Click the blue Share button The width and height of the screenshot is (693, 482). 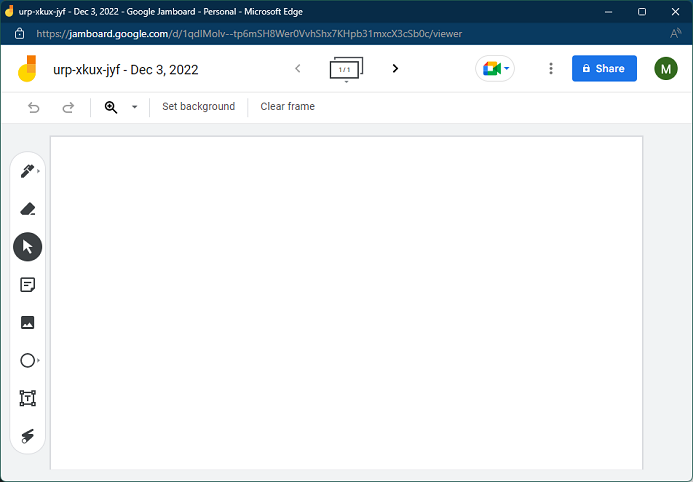click(x=604, y=68)
